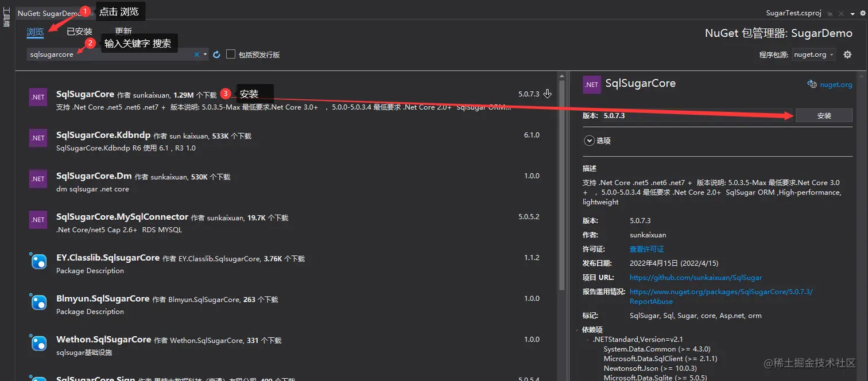The height and width of the screenshot is (381, 868).
Task: Click the EY.Classlib.SqlsugarCore package icon
Action: coord(38,261)
